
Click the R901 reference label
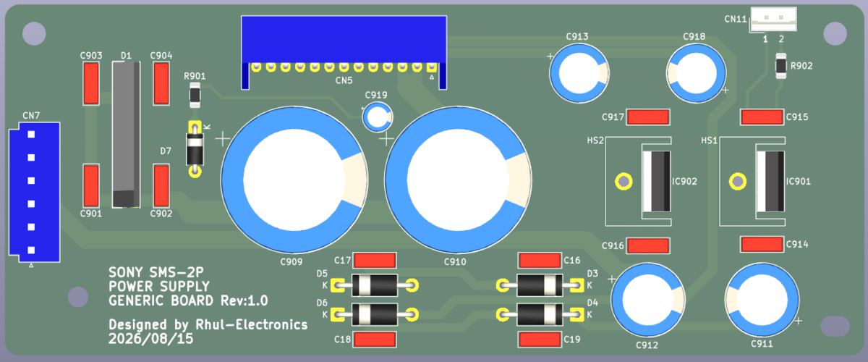pyautogui.click(x=195, y=75)
